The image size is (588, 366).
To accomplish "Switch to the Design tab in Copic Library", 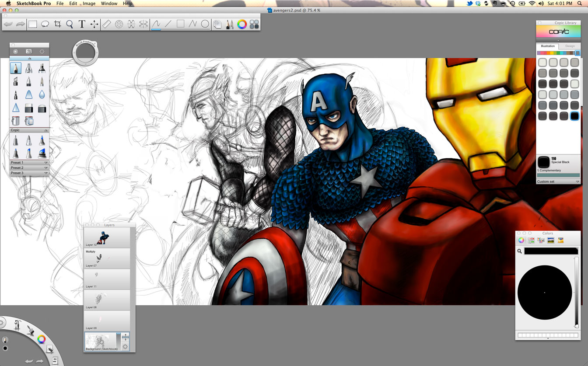I will (x=570, y=46).
